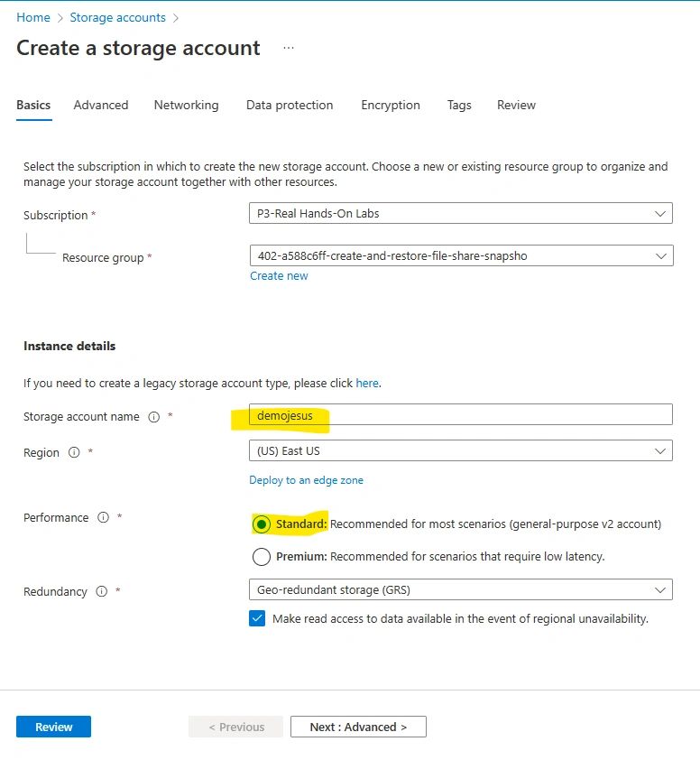Go to the Encryption tab
The height and width of the screenshot is (760, 700).
click(x=391, y=105)
